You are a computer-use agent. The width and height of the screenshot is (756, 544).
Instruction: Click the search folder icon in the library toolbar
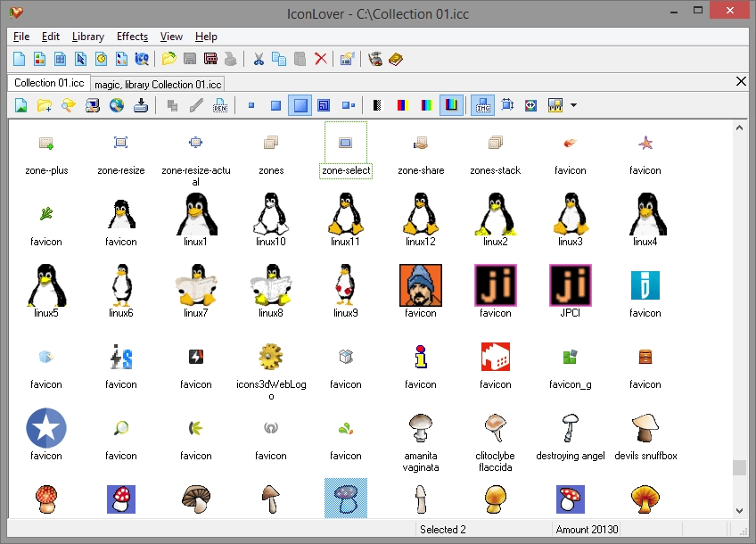click(69, 105)
